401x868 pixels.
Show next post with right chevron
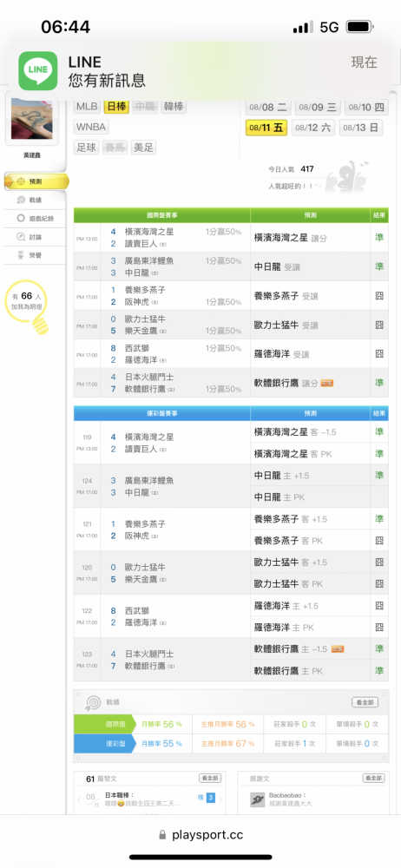click(x=220, y=799)
